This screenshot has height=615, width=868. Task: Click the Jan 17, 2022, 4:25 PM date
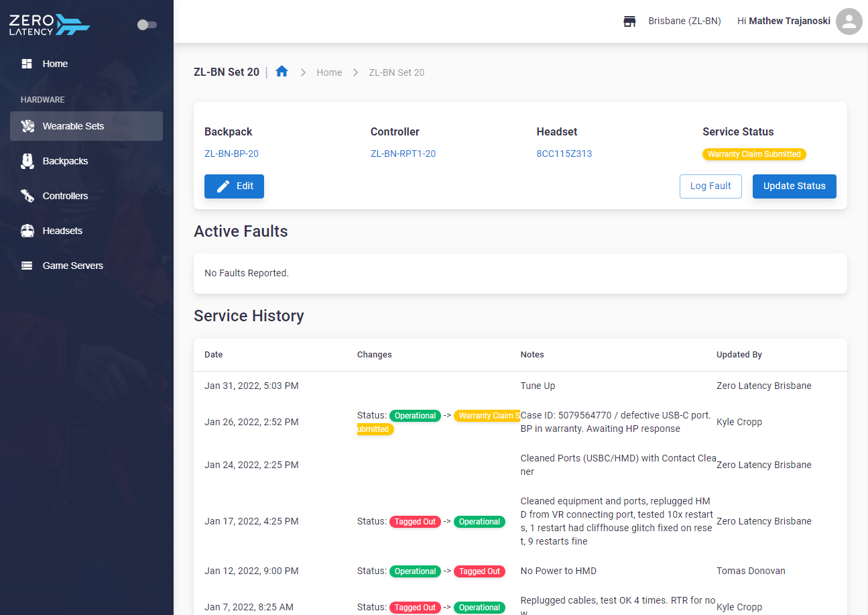tap(251, 522)
